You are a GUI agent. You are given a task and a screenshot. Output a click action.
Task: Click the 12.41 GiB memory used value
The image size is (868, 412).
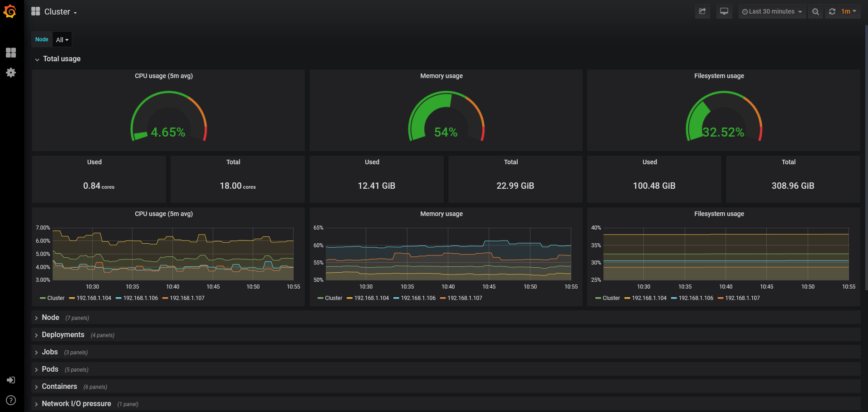(x=377, y=186)
